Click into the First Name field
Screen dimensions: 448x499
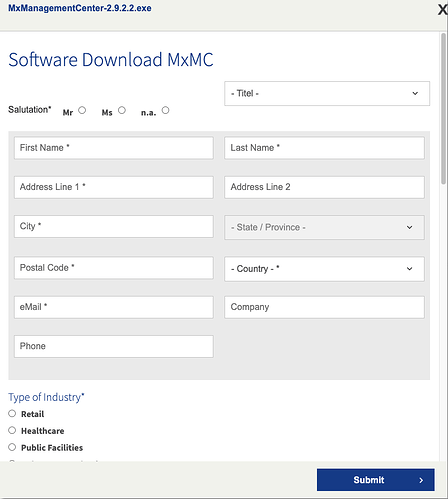coord(114,148)
